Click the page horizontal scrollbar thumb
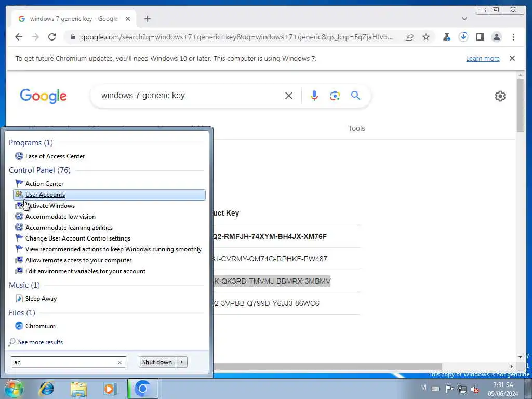The image size is (532, 399). coord(327,366)
